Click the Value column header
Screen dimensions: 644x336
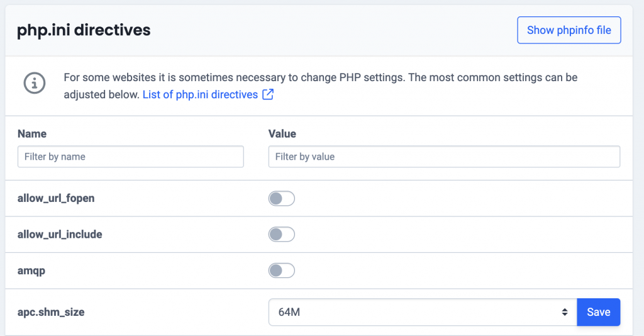[x=282, y=134]
